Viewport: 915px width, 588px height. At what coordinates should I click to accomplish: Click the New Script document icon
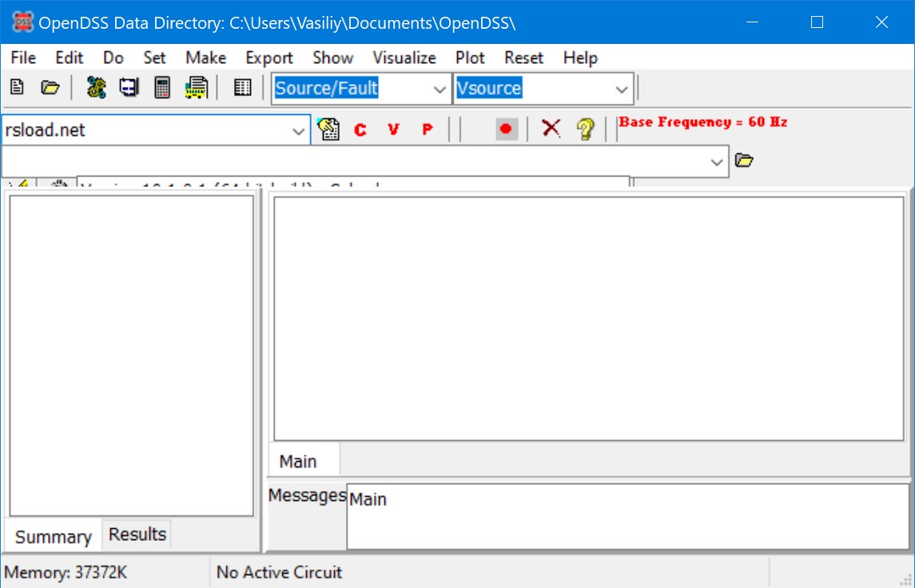(x=17, y=88)
